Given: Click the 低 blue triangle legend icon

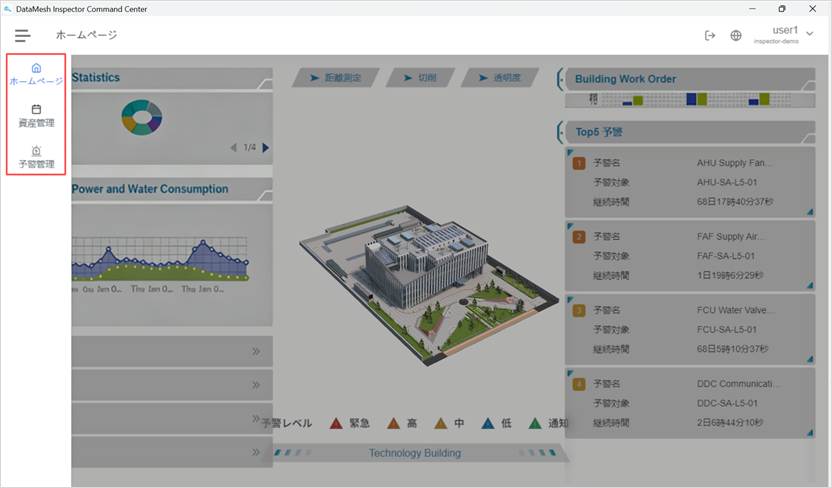Looking at the screenshot, I should (486, 423).
